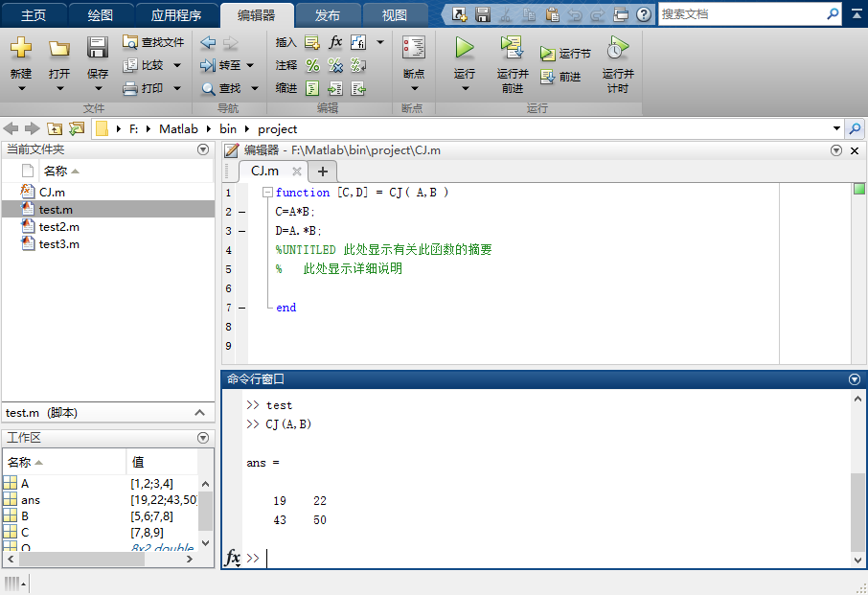Click the search documentation field
The image size is (868, 595).
[x=742, y=14]
